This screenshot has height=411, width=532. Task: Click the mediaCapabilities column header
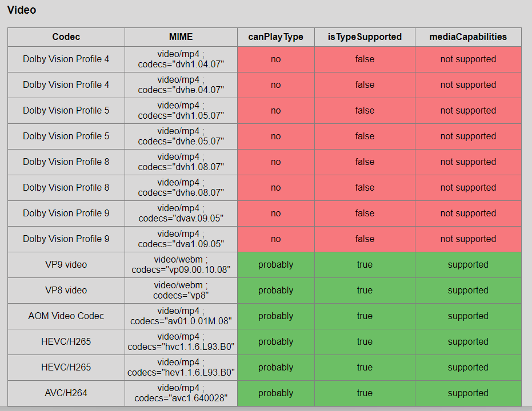pos(468,37)
